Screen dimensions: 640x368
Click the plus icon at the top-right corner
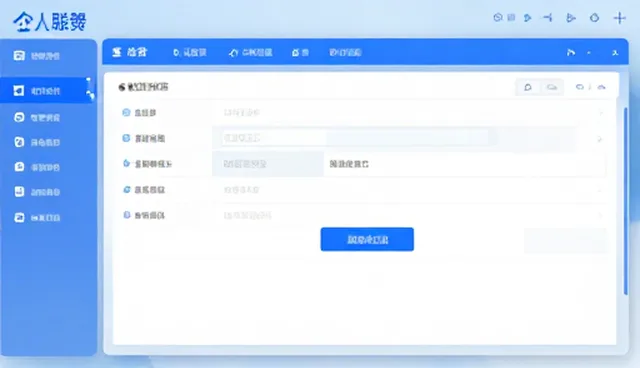pos(620,18)
